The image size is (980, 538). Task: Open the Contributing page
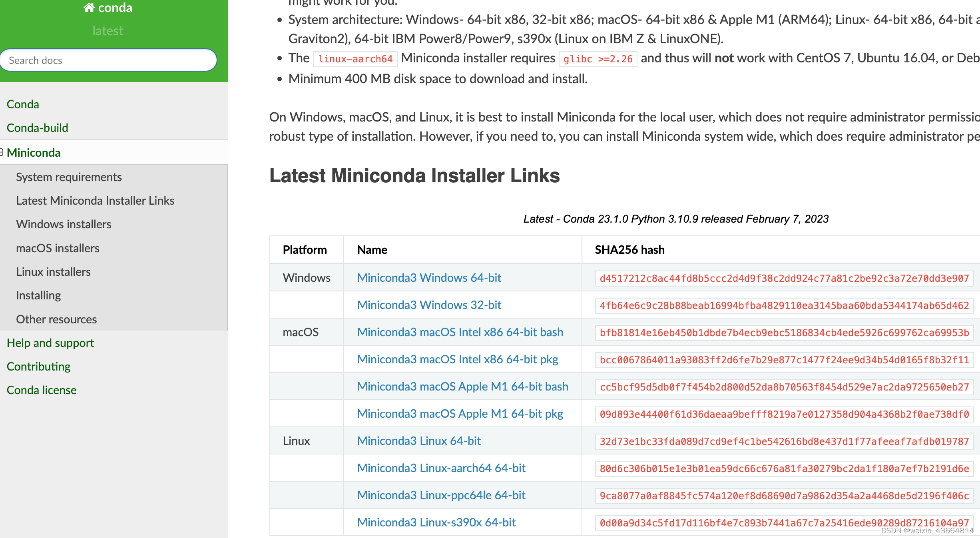point(38,366)
